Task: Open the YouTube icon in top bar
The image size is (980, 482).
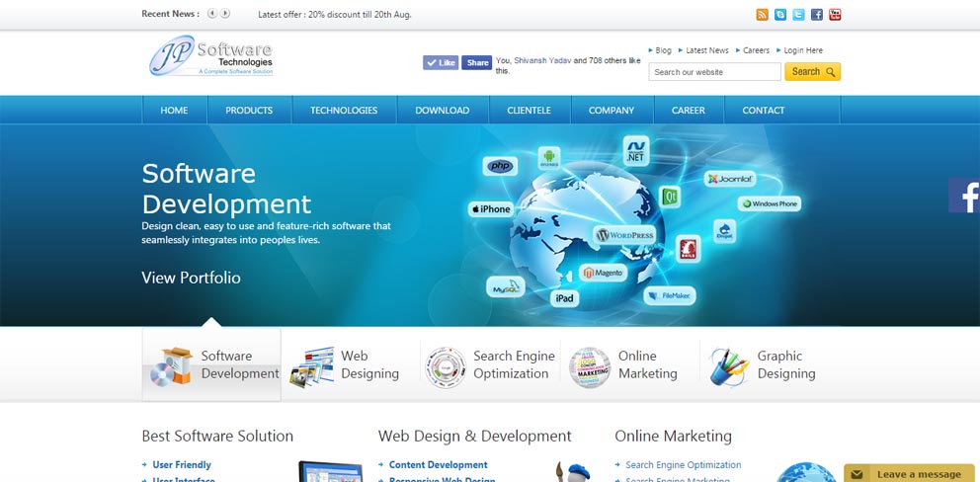Action: (835, 15)
